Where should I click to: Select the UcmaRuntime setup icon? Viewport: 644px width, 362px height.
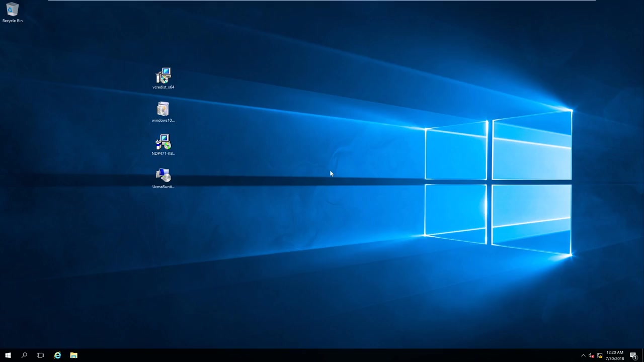pos(164,178)
